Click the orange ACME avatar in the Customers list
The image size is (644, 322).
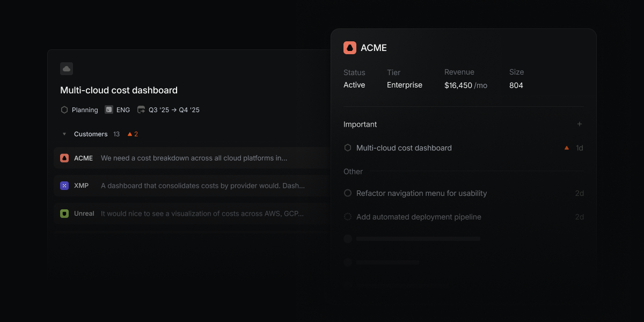coord(64,158)
